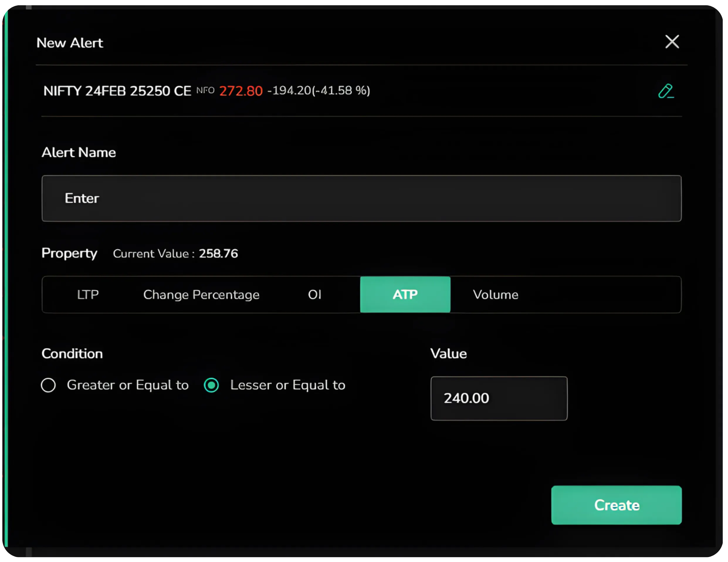Click inside the Alert Name field

pos(362,198)
